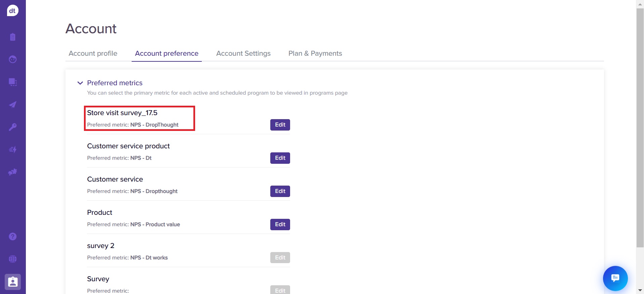Screen dimensions: 644x294
Task: Edit Customer service product preferred metric
Action: tap(280, 158)
